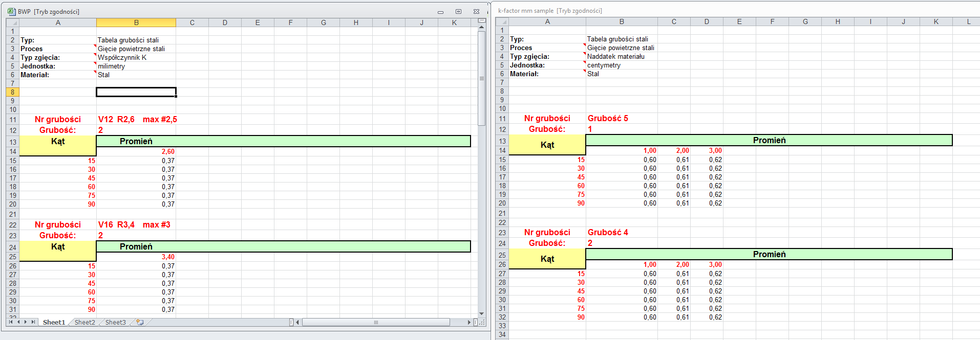Select the Sheet1 tab
Viewport: 980px width, 340px height.
(54, 323)
